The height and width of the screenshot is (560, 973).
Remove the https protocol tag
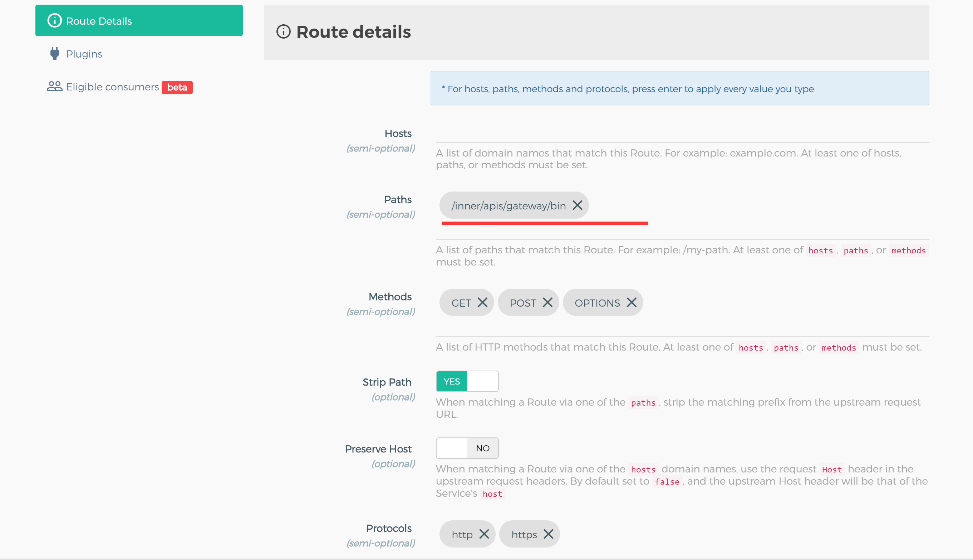coord(548,534)
